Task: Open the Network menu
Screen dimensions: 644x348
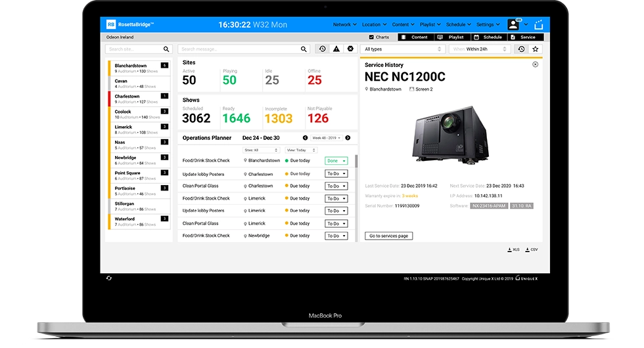Action: (x=344, y=25)
